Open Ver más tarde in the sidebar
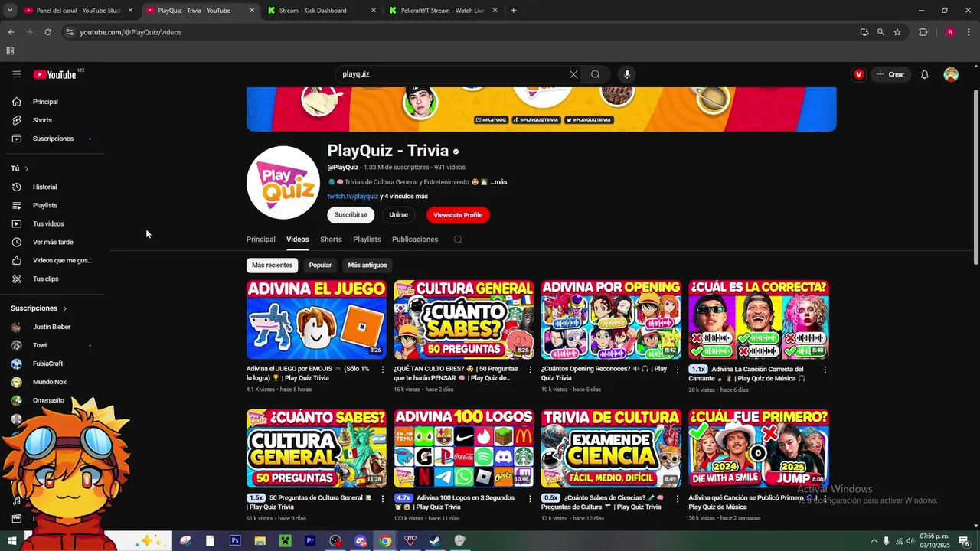The height and width of the screenshot is (551, 980). pyautogui.click(x=52, y=242)
